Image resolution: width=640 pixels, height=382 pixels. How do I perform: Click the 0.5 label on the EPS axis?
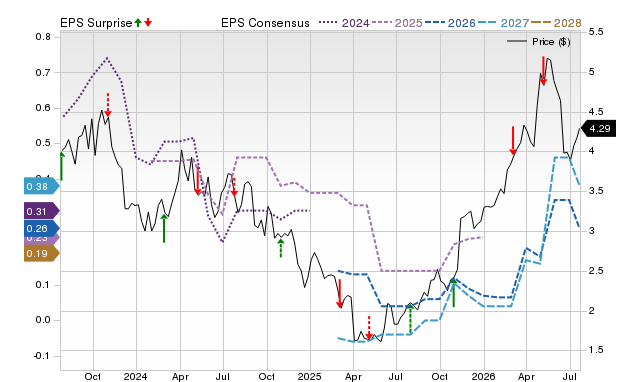pos(43,143)
